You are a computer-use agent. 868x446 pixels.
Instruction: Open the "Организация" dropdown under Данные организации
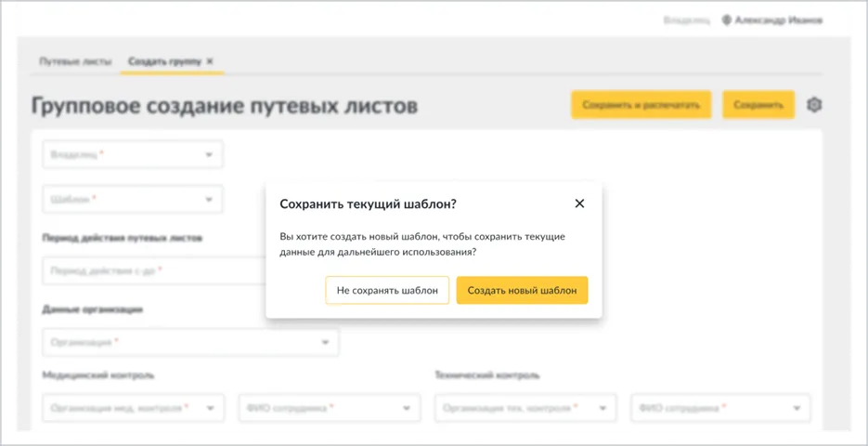[x=190, y=342]
